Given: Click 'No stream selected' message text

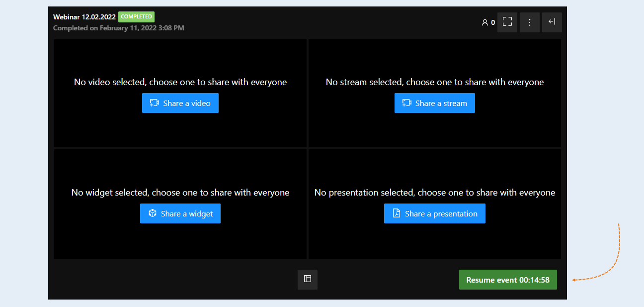Looking at the screenshot, I should point(435,82).
